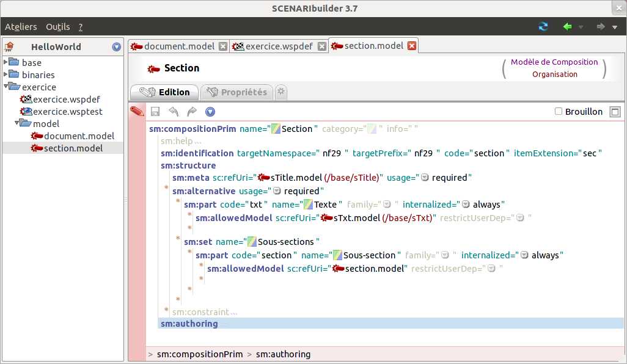This screenshot has height=364, width=627.
Task: Click the nf29 targetNamespace value
Action: click(332, 153)
